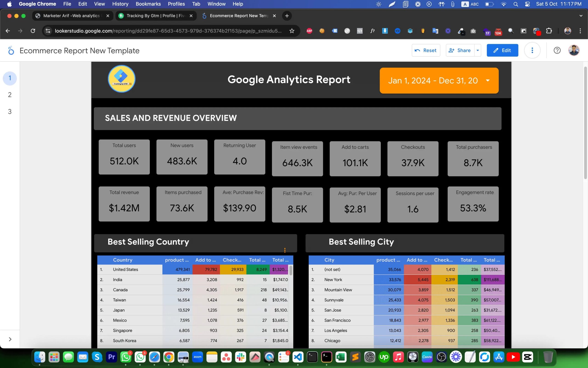Sort by the City column header
588x368 pixels.
click(329, 260)
